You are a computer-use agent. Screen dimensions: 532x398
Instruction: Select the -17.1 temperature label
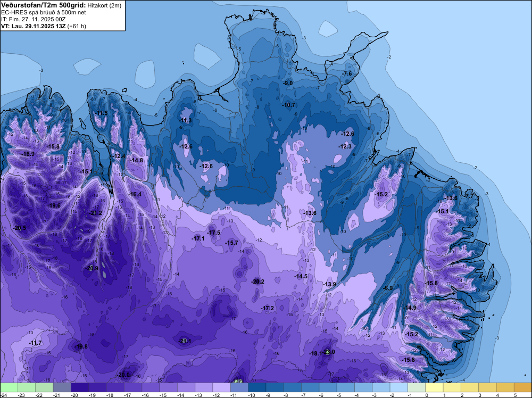point(198,238)
